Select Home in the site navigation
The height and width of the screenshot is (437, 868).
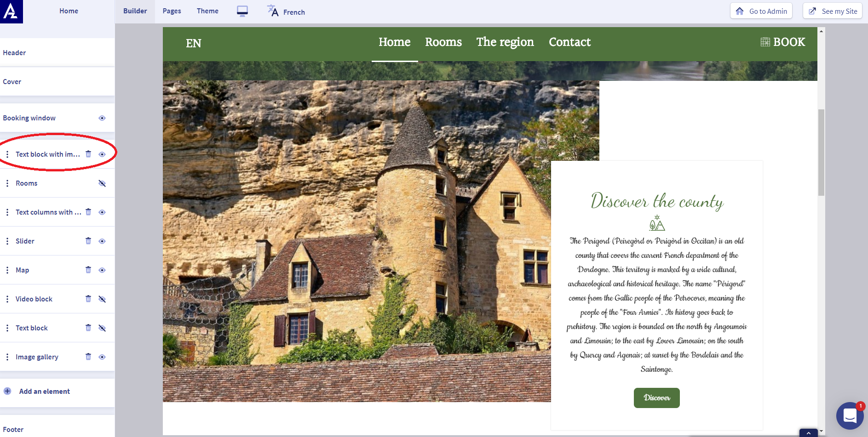[395, 42]
